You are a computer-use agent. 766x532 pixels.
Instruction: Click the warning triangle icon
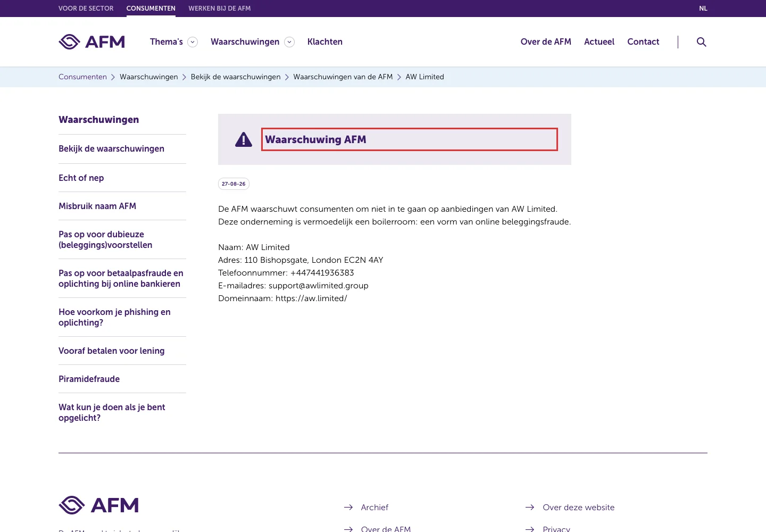click(244, 139)
